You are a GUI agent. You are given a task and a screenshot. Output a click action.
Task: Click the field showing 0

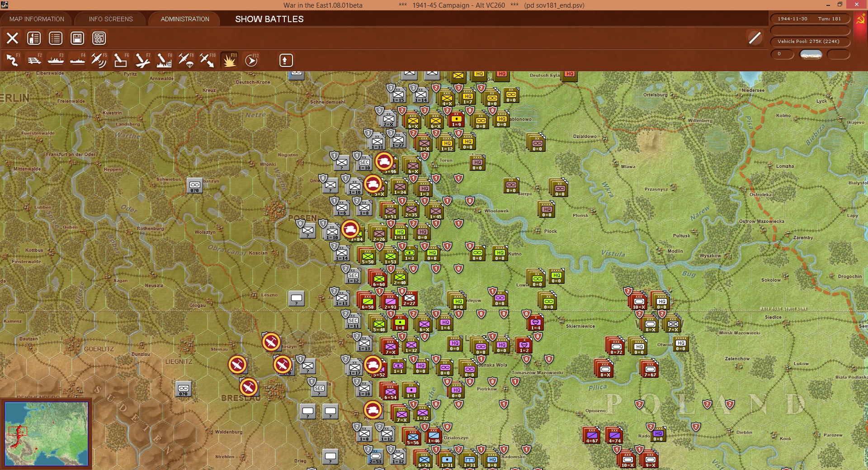pos(782,54)
